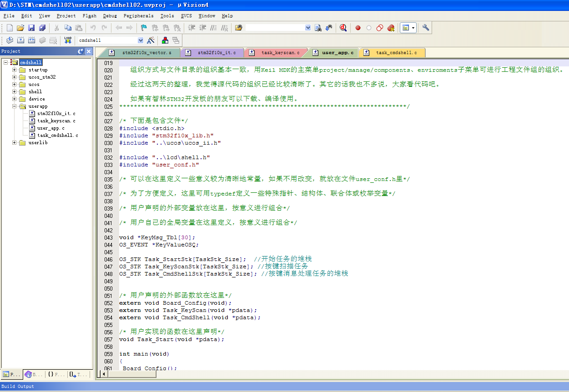Rebuild all target files
Image resolution: width=569 pixels, height=392 pixels.
click(x=31, y=40)
